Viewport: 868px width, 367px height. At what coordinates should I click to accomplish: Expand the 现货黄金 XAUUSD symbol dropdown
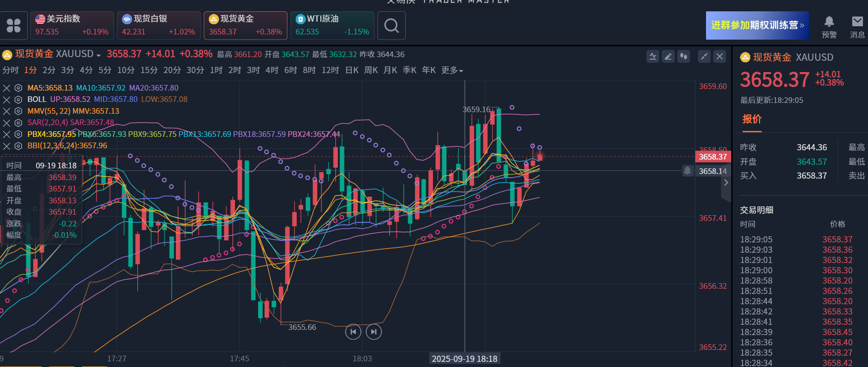pos(98,55)
